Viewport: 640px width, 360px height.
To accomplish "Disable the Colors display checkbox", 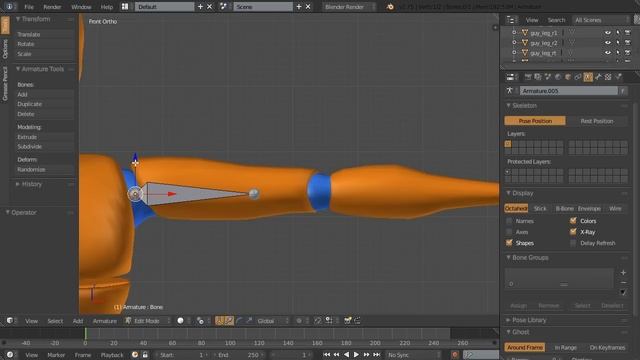I will tap(573, 221).
